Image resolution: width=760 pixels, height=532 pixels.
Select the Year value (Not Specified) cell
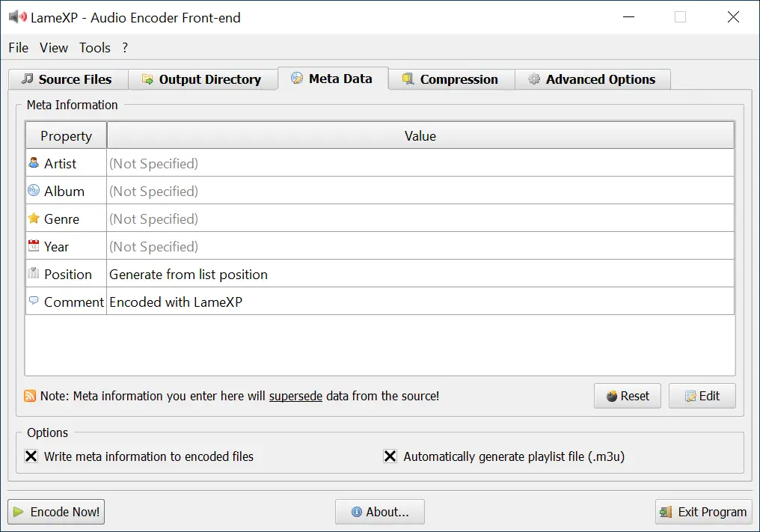tap(420, 246)
